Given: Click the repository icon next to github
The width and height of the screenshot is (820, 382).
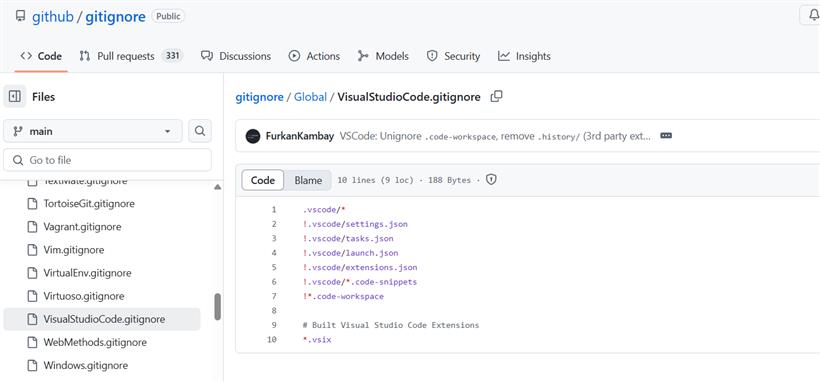Looking at the screenshot, I should click(20, 16).
